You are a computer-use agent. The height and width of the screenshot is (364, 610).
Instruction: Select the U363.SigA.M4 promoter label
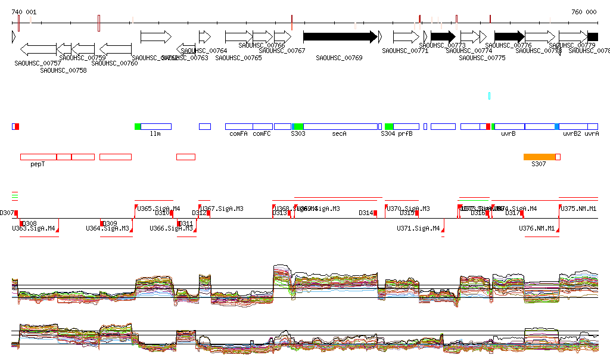[x=33, y=228]
